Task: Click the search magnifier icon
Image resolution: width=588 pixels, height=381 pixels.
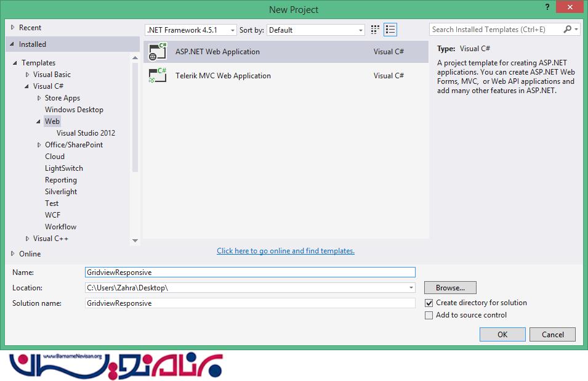Action: 568,29
